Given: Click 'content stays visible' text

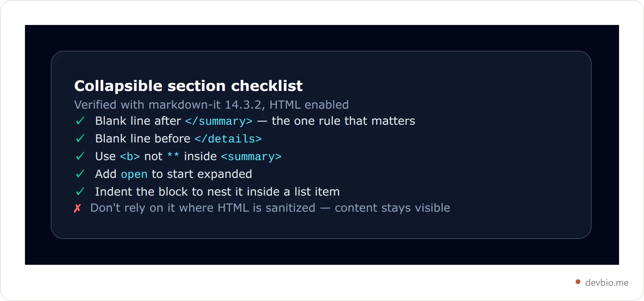Looking at the screenshot, I should pos(392,208).
